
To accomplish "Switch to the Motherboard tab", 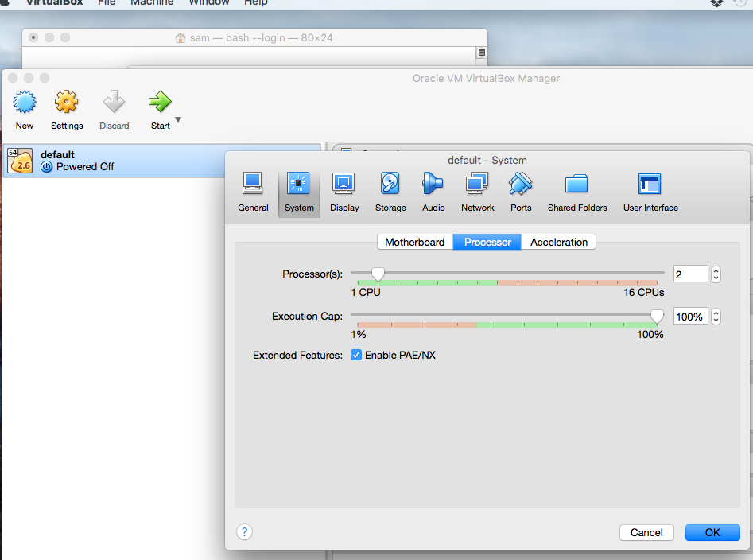I will tap(415, 242).
